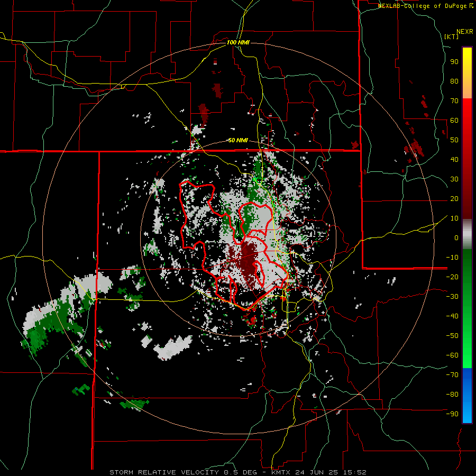Click the 80 value on velocity scale
476x476 pixels.
pyautogui.click(x=454, y=81)
